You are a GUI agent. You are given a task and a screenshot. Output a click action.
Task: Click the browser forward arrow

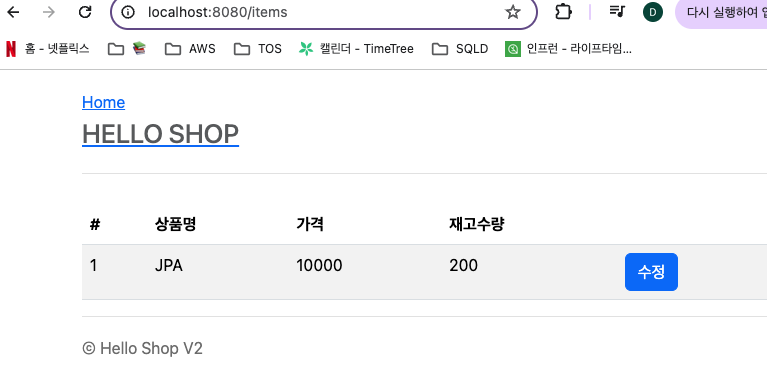point(49,12)
